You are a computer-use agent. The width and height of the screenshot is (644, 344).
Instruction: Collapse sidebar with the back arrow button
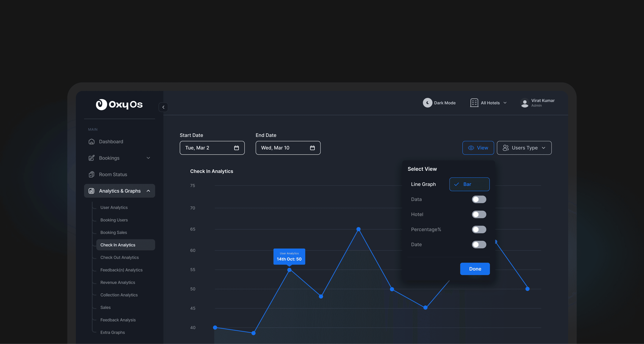(163, 107)
